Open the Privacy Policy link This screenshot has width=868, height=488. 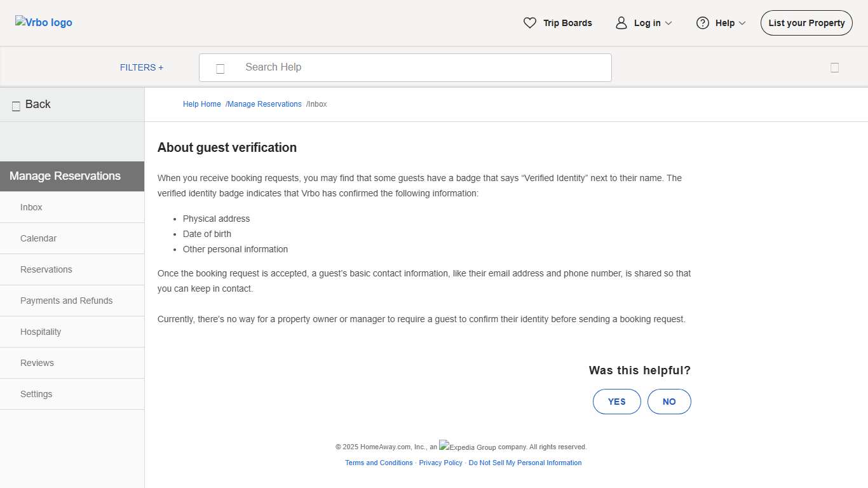[440, 463]
